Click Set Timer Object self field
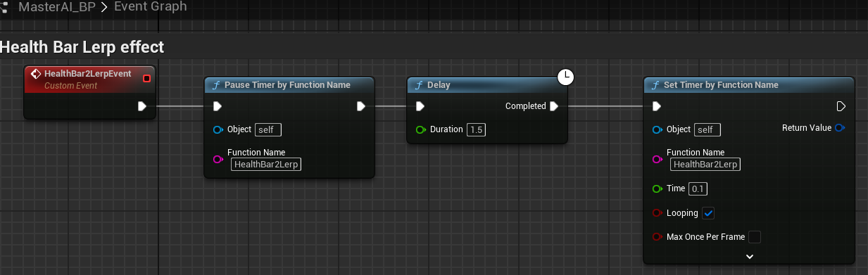Image resolution: width=868 pixels, height=275 pixels. 707,129
